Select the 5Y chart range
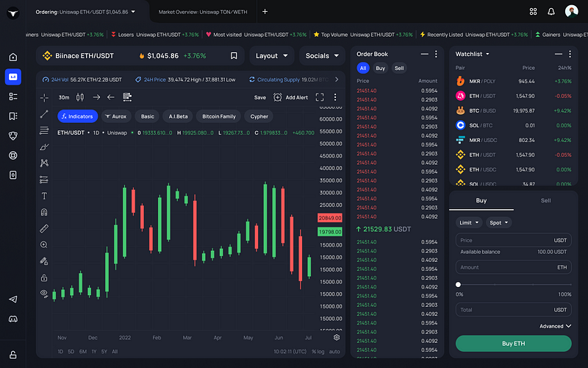 coord(104,352)
